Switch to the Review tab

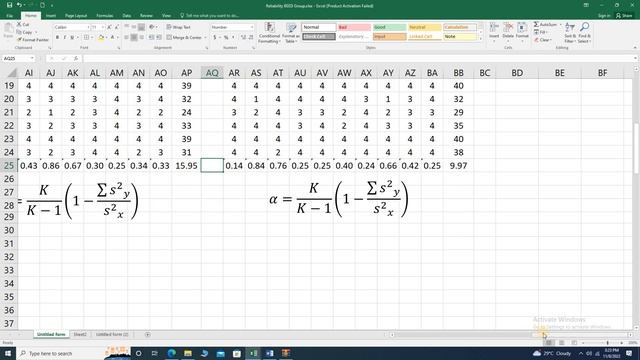pyautogui.click(x=146, y=16)
